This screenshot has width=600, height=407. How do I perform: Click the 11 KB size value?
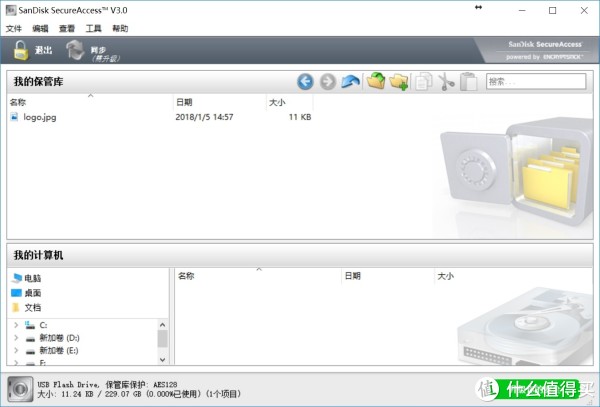click(300, 117)
